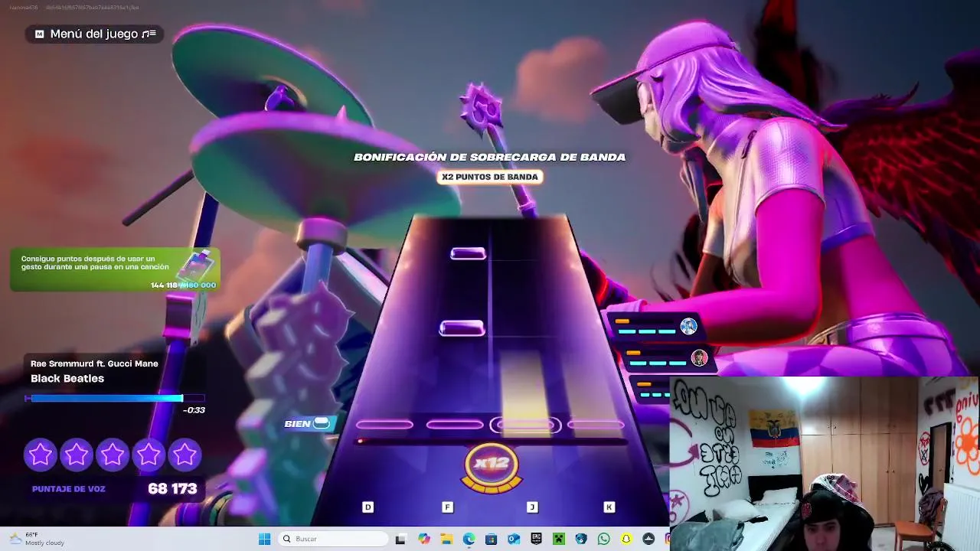Screen dimensions: 980x551
Task: Click the second bandmate avatar icon
Action: [699, 357]
